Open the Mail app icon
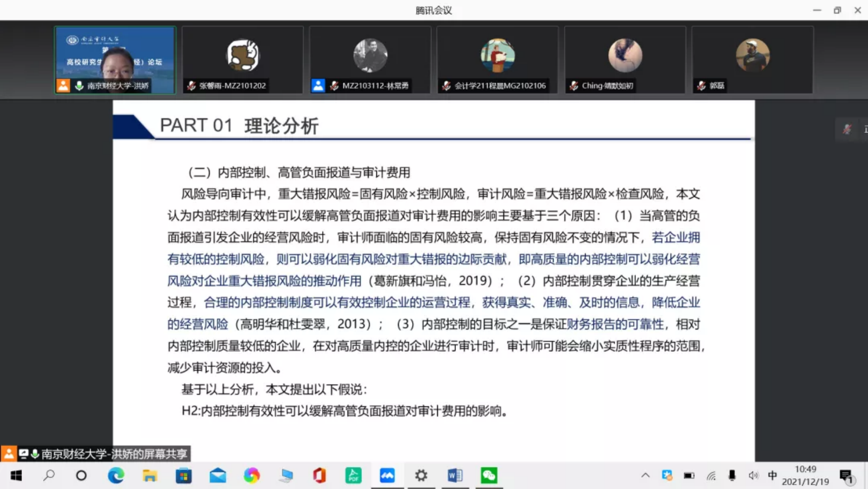Image resolution: width=868 pixels, height=489 pixels. 218,476
